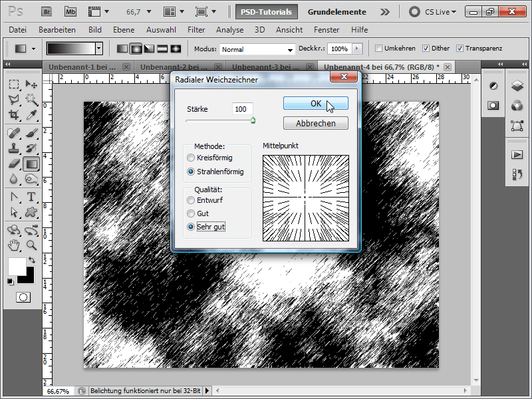Open the Deckkr. opacity slider arrow

(357, 49)
